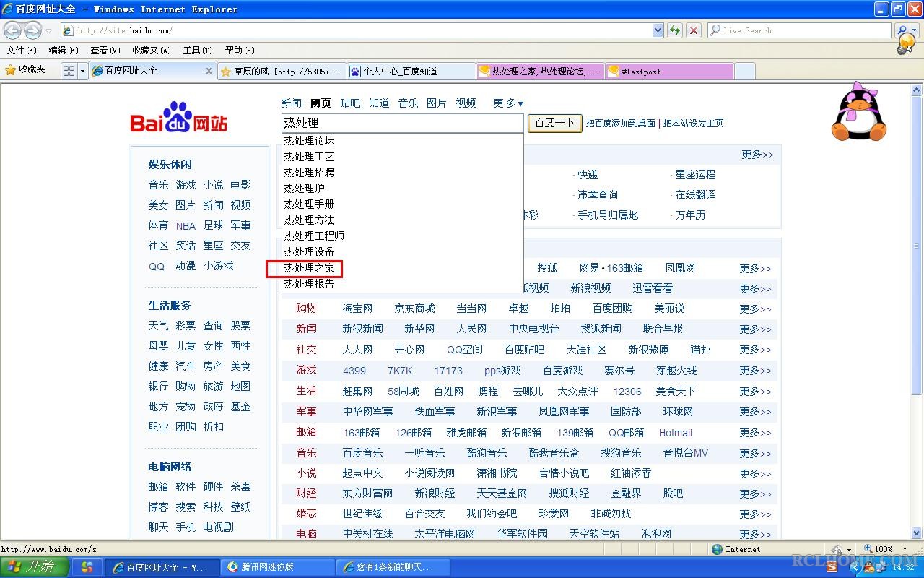The width and height of the screenshot is (924, 578).
Task: Switch to #lastpost tab
Action: (670, 71)
